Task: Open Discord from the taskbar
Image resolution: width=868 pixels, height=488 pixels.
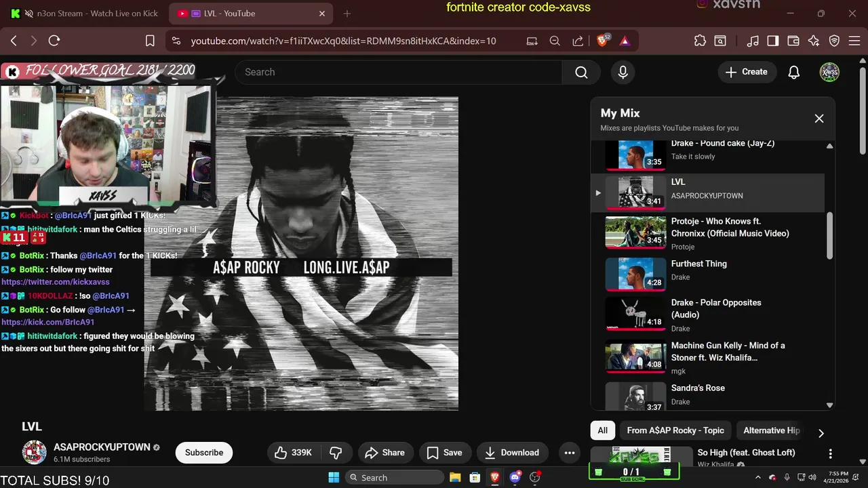Action: [515, 477]
